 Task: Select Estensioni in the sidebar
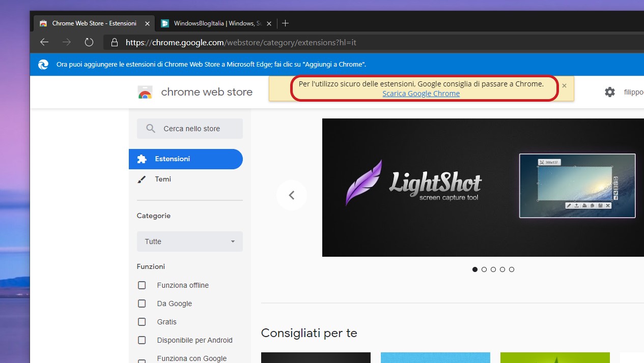(186, 159)
